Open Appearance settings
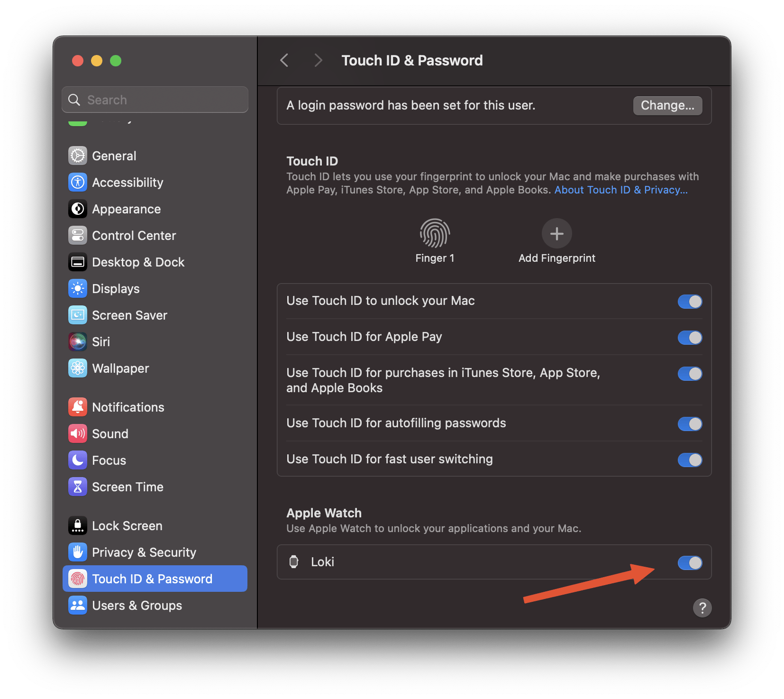The height and width of the screenshot is (699, 784). (x=126, y=209)
